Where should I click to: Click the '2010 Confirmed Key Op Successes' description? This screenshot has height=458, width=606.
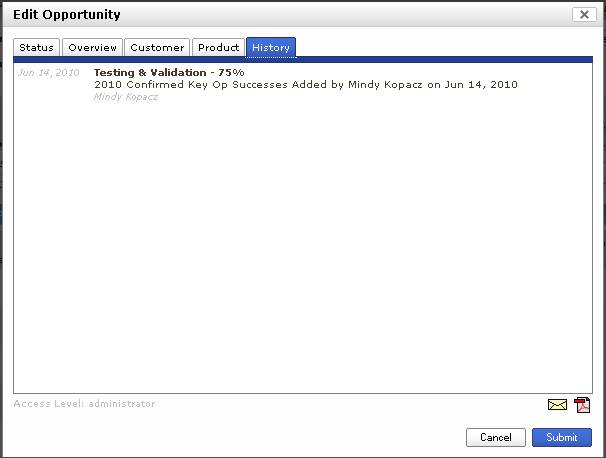[x=305, y=85]
